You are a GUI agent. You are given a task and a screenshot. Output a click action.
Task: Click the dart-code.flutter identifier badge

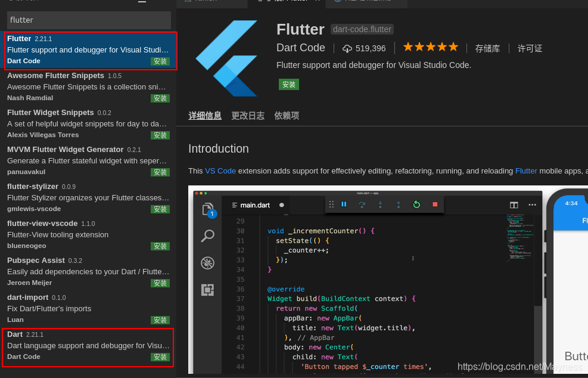tap(362, 29)
